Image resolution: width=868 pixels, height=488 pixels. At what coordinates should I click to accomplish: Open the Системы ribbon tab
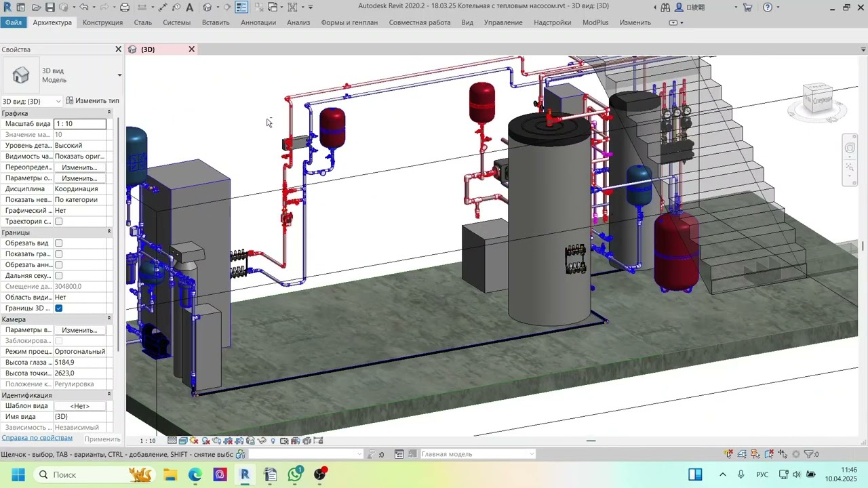click(x=176, y=22)
